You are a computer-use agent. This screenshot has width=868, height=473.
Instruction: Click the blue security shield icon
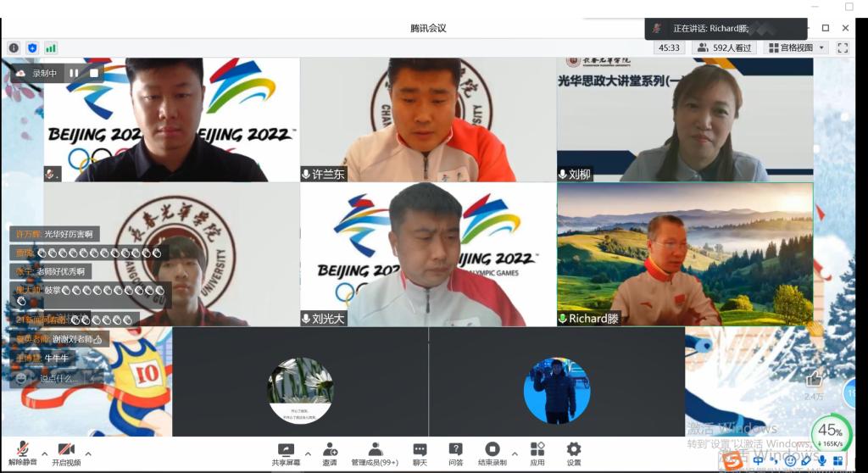tap(32, 48)
